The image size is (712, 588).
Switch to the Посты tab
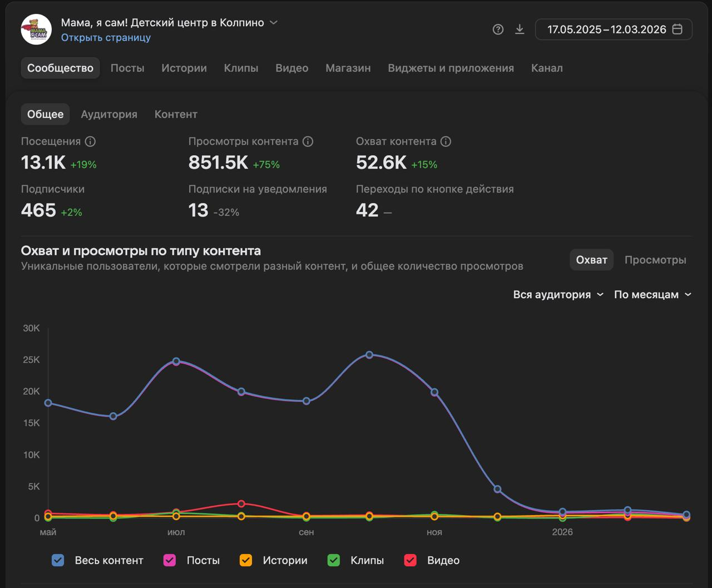pos(127,68)
